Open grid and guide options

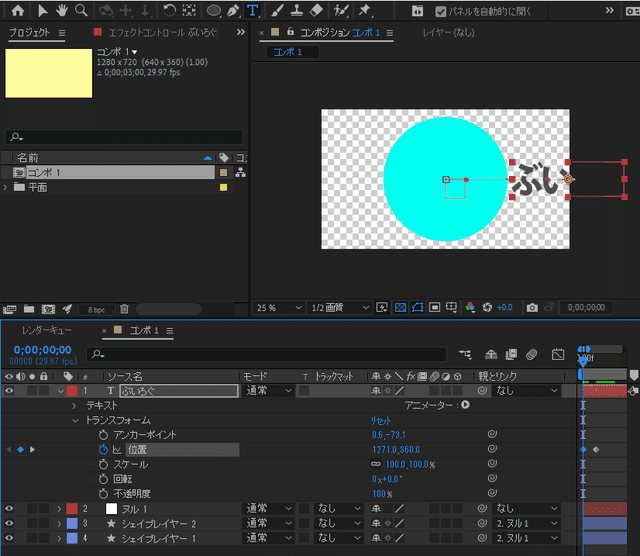coord(451,307)
